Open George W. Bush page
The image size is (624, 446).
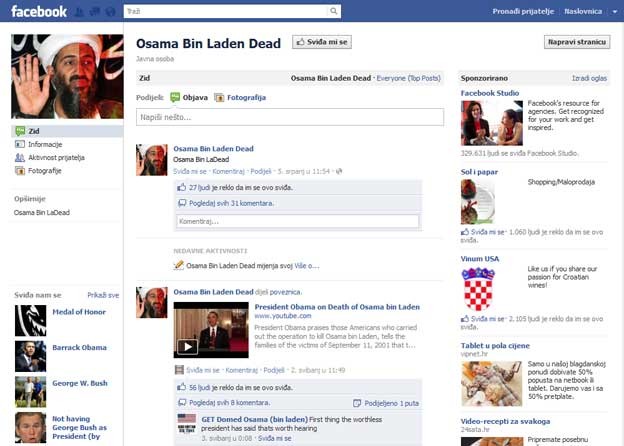[80, 383]
